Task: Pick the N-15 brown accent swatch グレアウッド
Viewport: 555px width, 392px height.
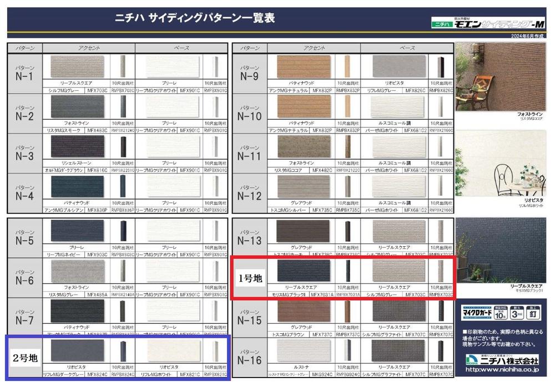Action: click(304, 311)
